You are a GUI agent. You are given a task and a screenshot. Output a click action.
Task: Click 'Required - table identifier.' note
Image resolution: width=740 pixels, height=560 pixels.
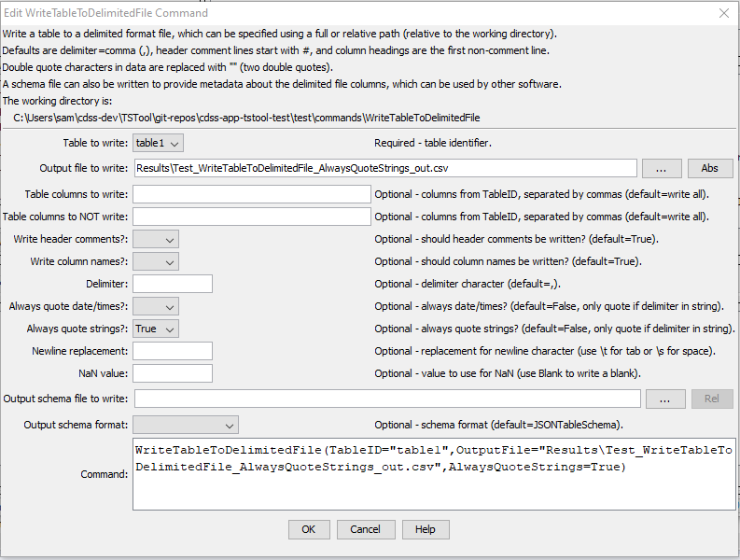point(433,143)
